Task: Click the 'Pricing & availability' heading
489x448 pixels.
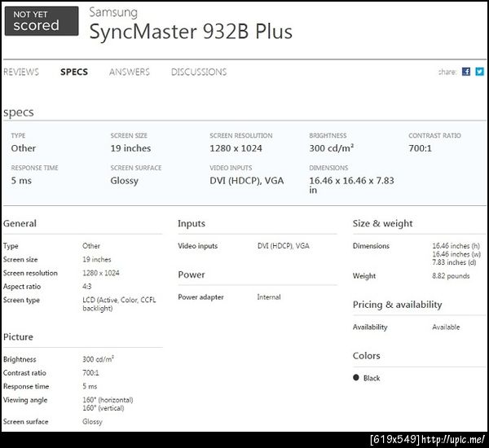Action: [x=398, y=305]
